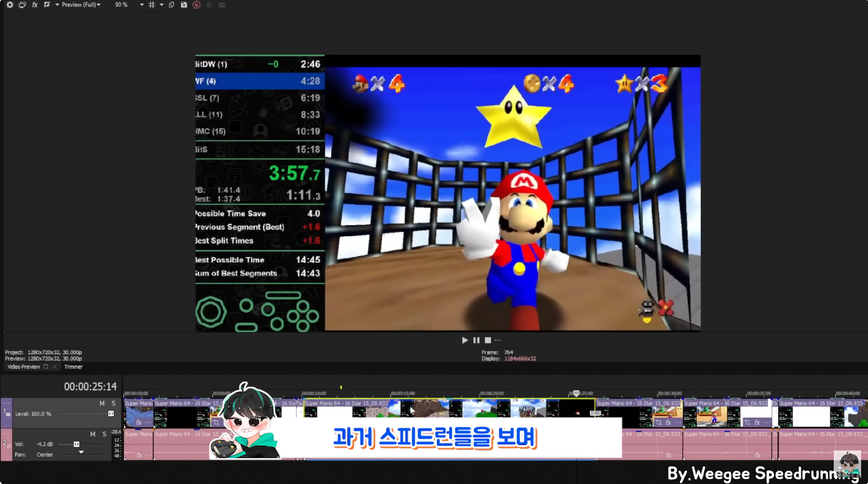Click the Project 1280x720x32 readout

(x=42, y=353)
